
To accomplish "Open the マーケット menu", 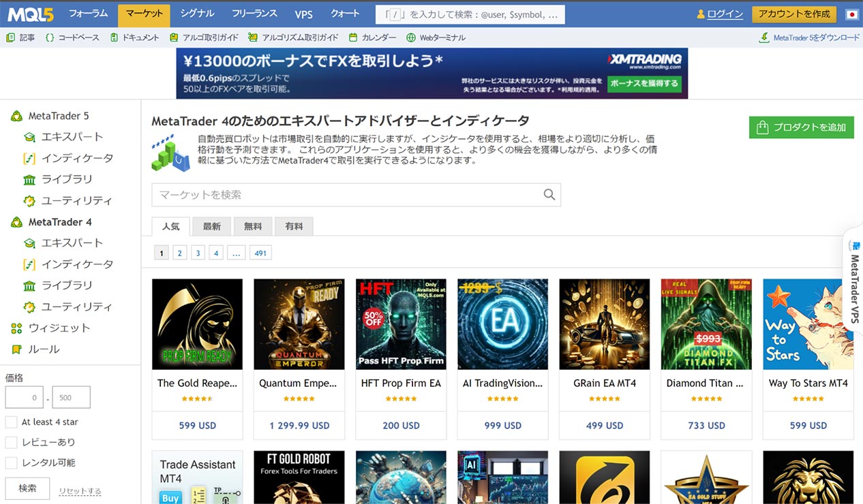I will 145,14.
